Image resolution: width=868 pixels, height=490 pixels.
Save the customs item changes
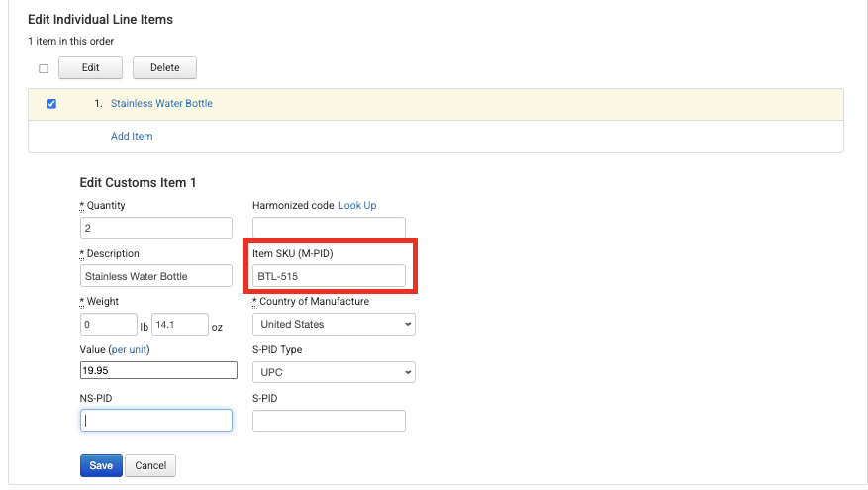tap(101, 465)
